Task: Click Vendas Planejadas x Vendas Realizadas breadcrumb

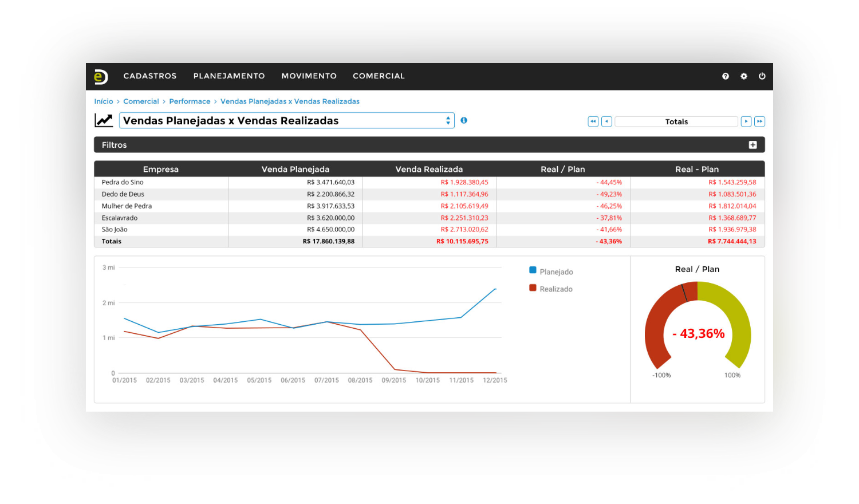Action: coord(290,101)
